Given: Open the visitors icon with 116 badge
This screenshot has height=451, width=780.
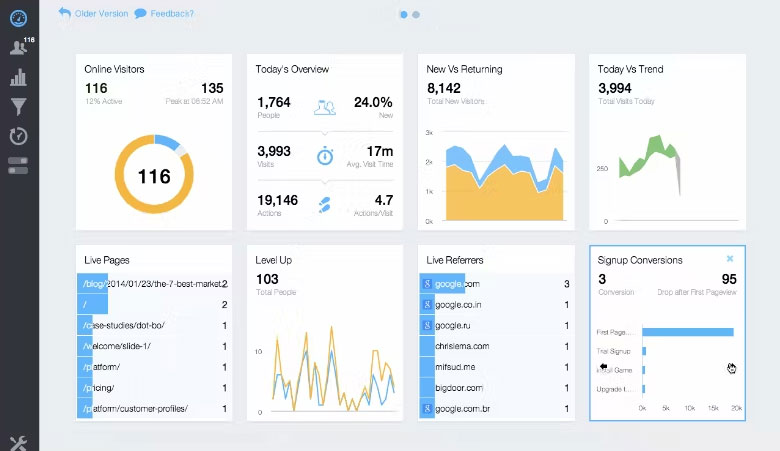Looking at the screenshot, I should tap(20, 46).
